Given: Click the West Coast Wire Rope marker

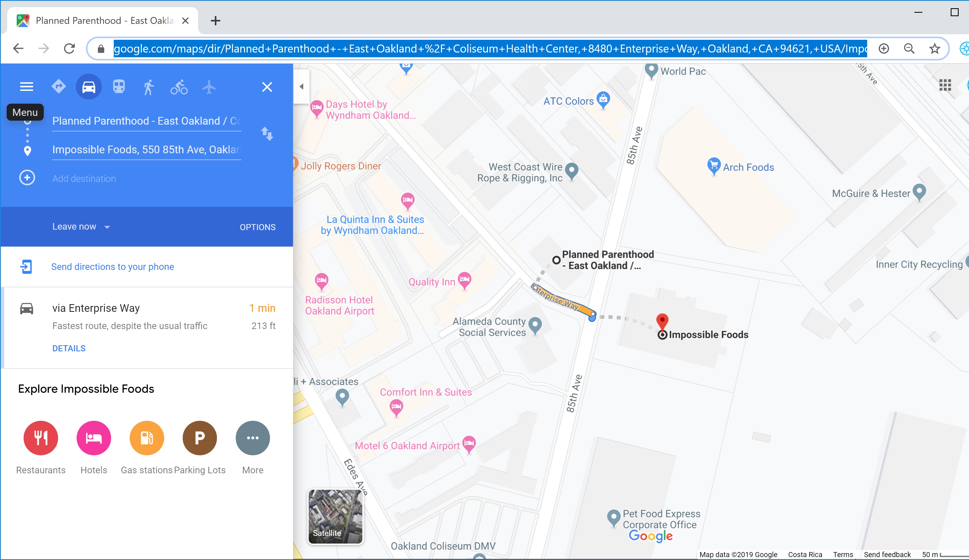Looking at the screenshot, I should click(x=572, y=172).
